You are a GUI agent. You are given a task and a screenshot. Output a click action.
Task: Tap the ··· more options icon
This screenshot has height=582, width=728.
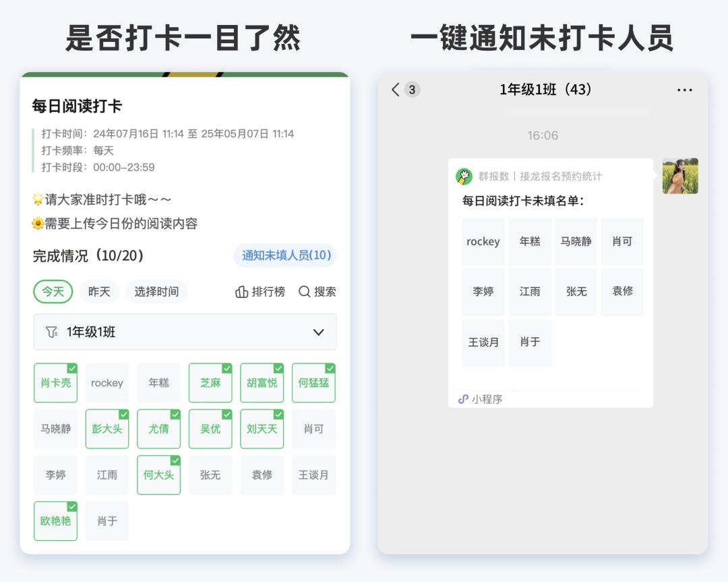pyautogui.click(x=686, y=89)
